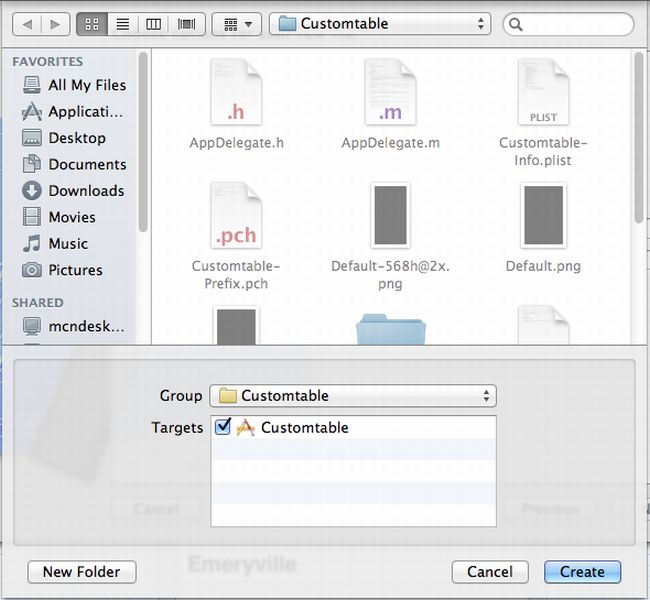Click the file browser vertical scrollbar
Image resolution: width=650 pixels, height=600 pixels.
[x=639, y=138]
